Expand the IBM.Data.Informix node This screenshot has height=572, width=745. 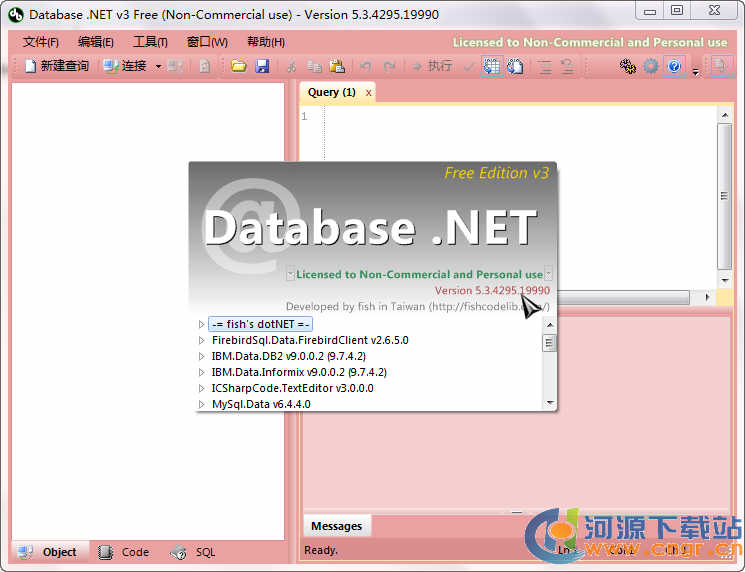point(201,372)
